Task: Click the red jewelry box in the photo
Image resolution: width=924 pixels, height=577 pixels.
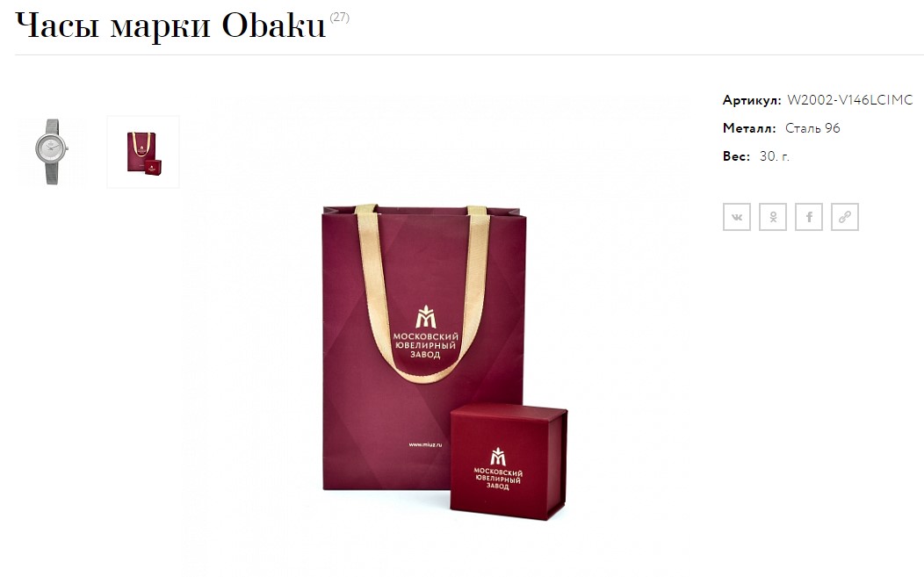Action: pos(509,461)
